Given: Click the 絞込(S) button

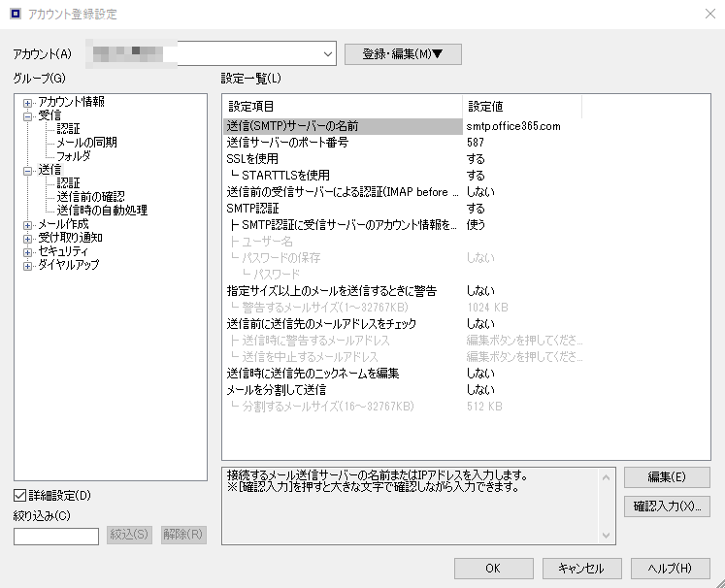Looking at the screenshot, I should click(129, 535).
